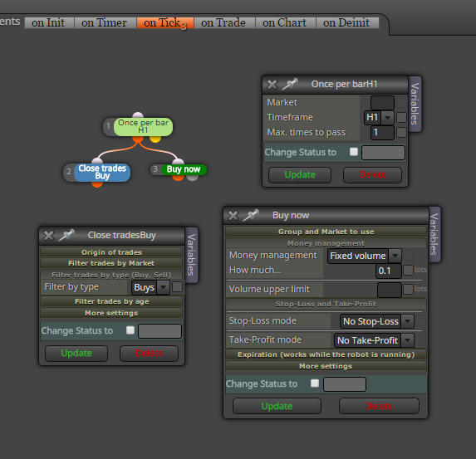Toggle the checkbox beside Filter by type
The height and width of the screenshot is (459, 476).
coord(177,287)
